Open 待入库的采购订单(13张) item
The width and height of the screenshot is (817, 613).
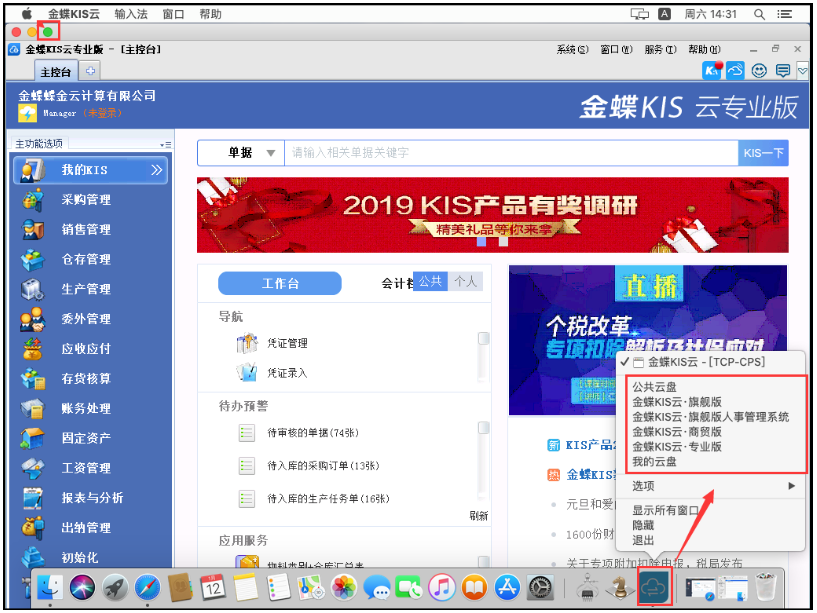[x=323, y=465]
